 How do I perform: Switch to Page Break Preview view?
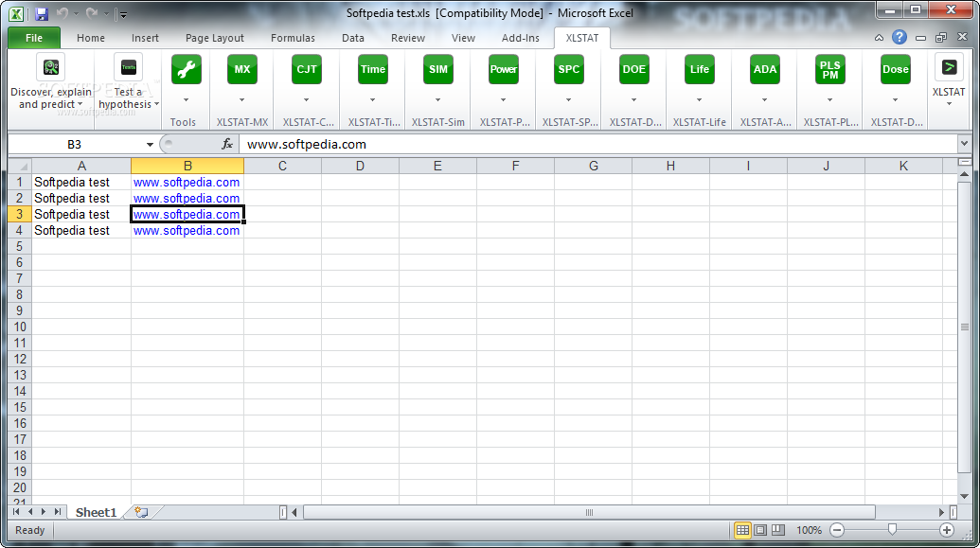(778, 530)
